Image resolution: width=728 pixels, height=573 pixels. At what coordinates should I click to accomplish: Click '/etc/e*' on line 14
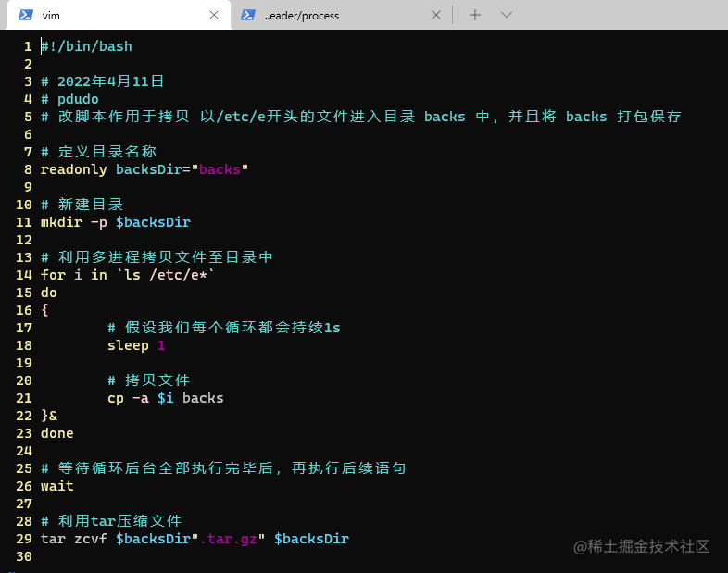pos(178,275)
